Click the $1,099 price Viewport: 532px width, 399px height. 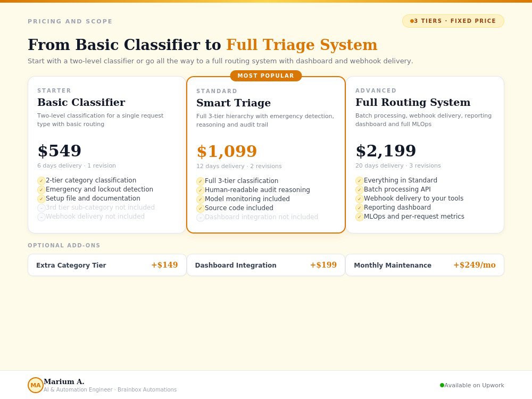pyautogui.click(x=227, y=151)
